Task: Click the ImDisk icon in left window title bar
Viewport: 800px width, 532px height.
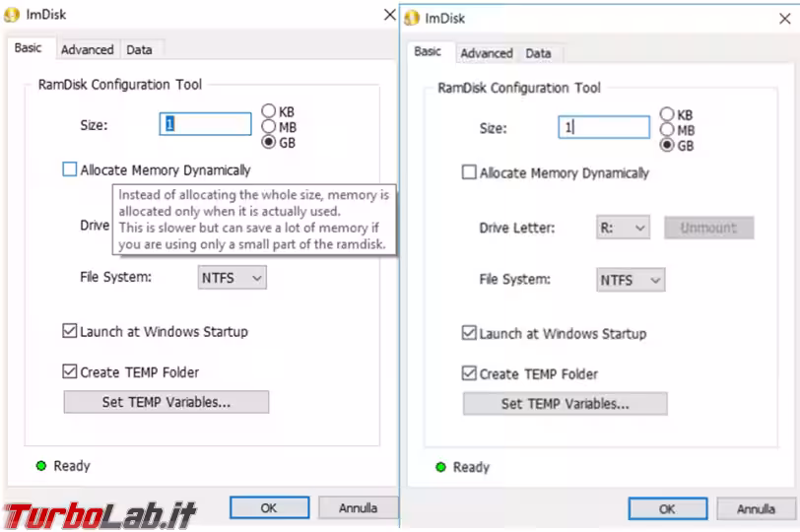Action: pos(11,15)
